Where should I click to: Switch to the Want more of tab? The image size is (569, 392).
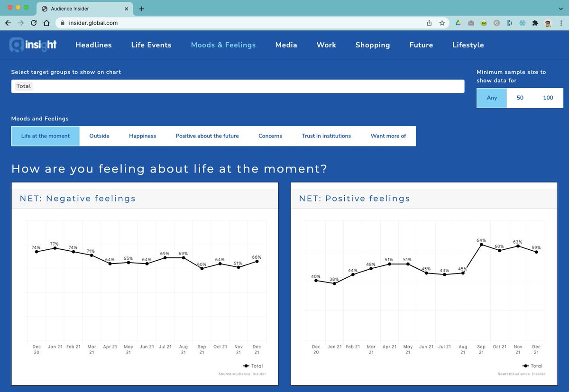388,136
